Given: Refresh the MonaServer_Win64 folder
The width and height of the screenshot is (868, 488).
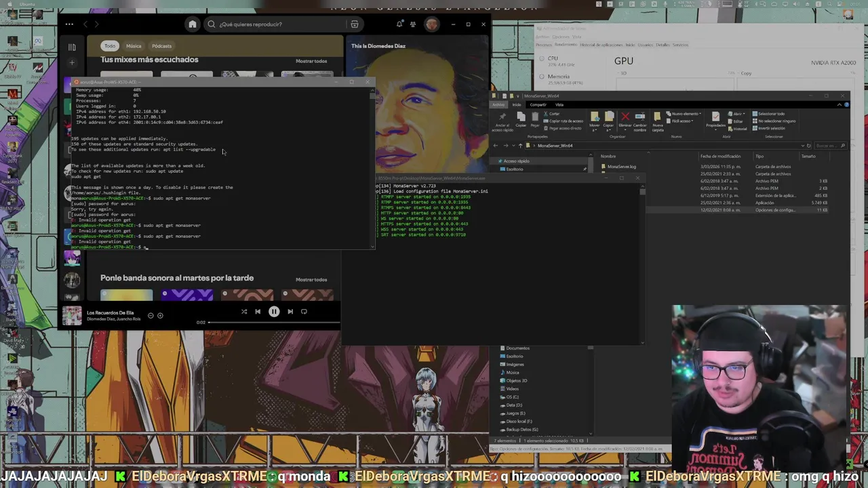Looking at the screenshot, I should [x=809, y=146].
